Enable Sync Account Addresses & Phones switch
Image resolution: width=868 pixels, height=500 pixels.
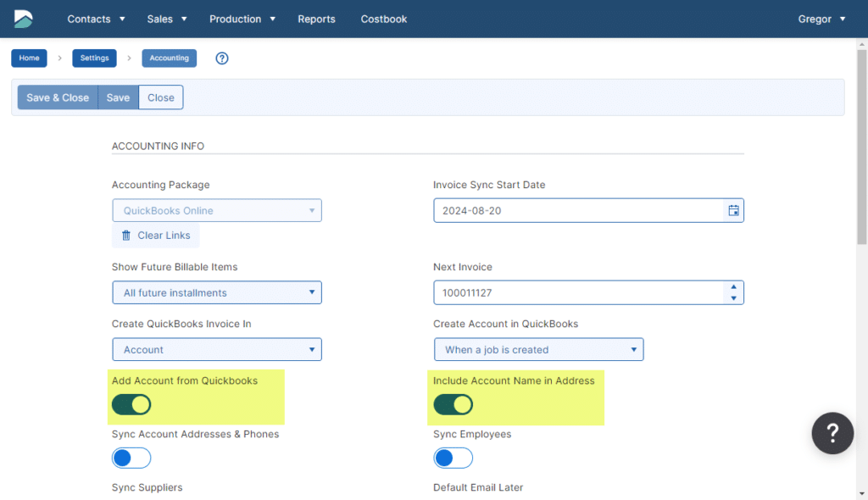131,458
